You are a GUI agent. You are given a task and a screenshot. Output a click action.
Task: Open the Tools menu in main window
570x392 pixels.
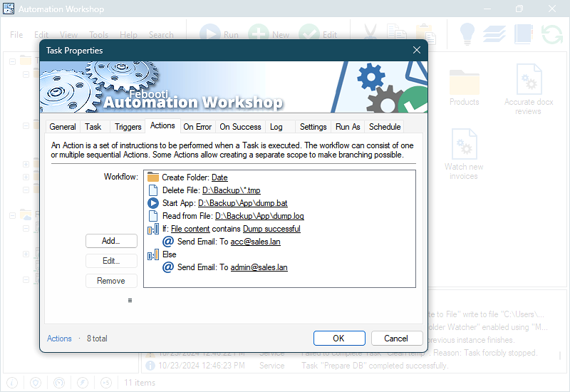98,35
